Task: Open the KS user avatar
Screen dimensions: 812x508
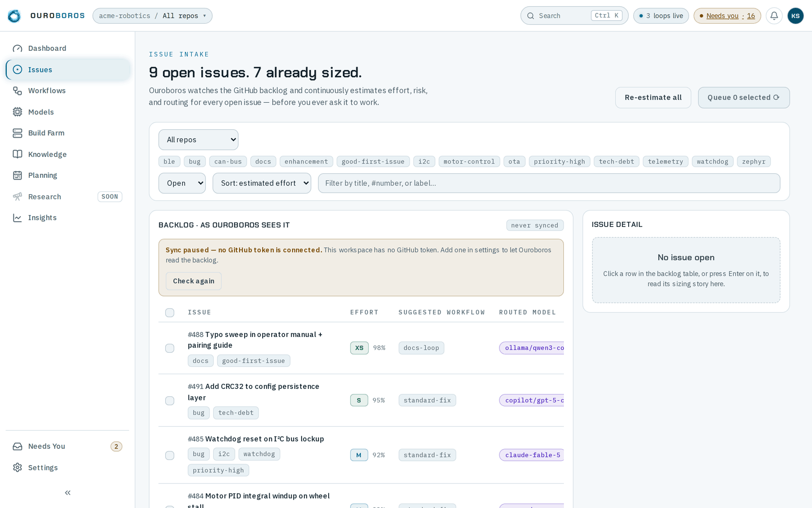Action: [x=795, y=16]
